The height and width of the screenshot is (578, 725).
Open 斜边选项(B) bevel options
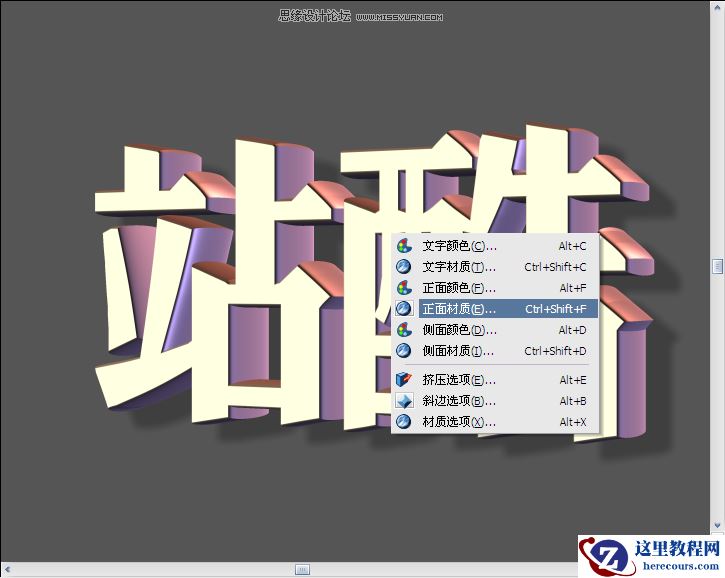495,400
